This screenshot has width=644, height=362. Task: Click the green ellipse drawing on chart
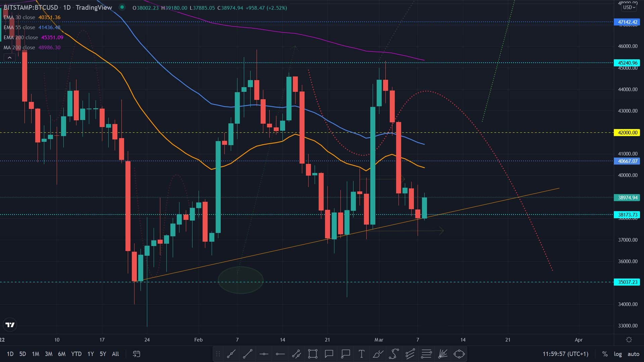[240, 280]
